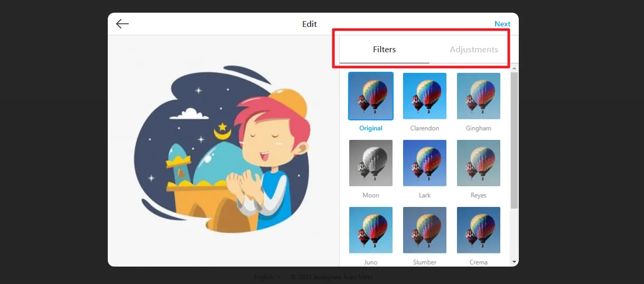Apply the Reyes filter thumbnail

click(x=479, y=163)
